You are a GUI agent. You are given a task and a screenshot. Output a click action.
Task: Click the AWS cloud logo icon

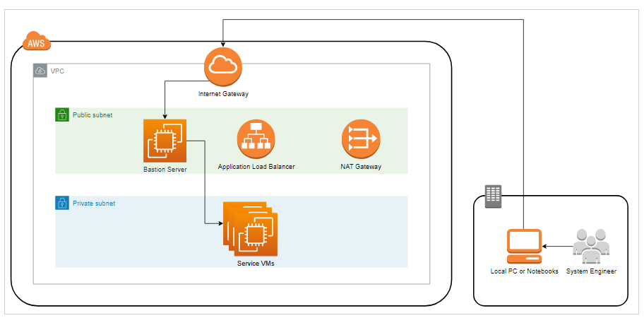tap(36, 43)
